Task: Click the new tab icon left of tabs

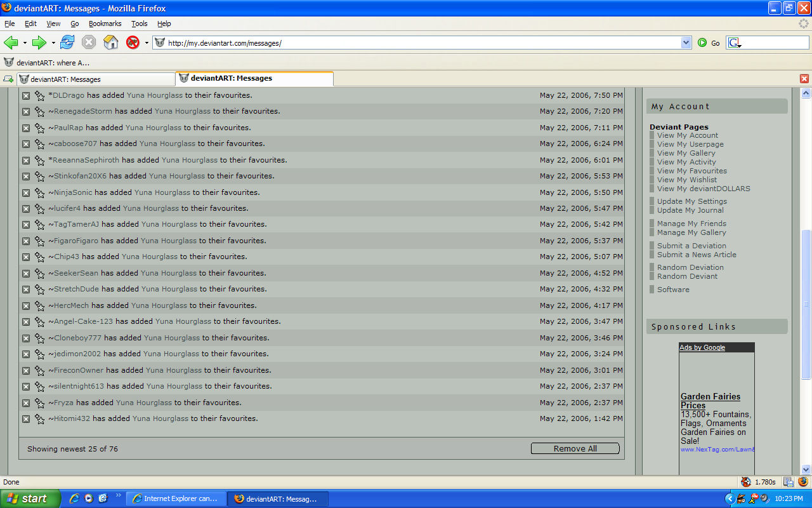Action: (x=8, y=79)
